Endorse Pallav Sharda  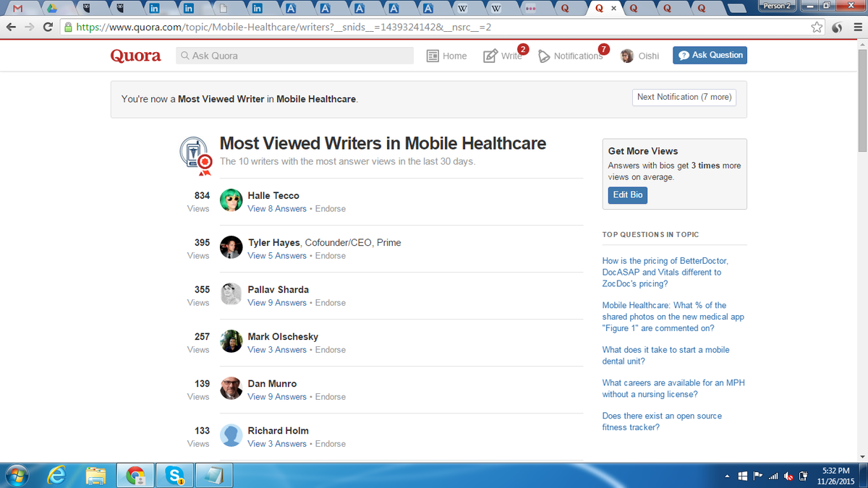tap(331, 303)
